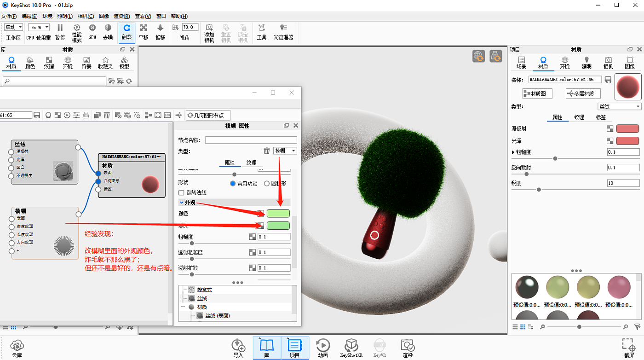Collapse the 外观 section

tap(182, 203)
